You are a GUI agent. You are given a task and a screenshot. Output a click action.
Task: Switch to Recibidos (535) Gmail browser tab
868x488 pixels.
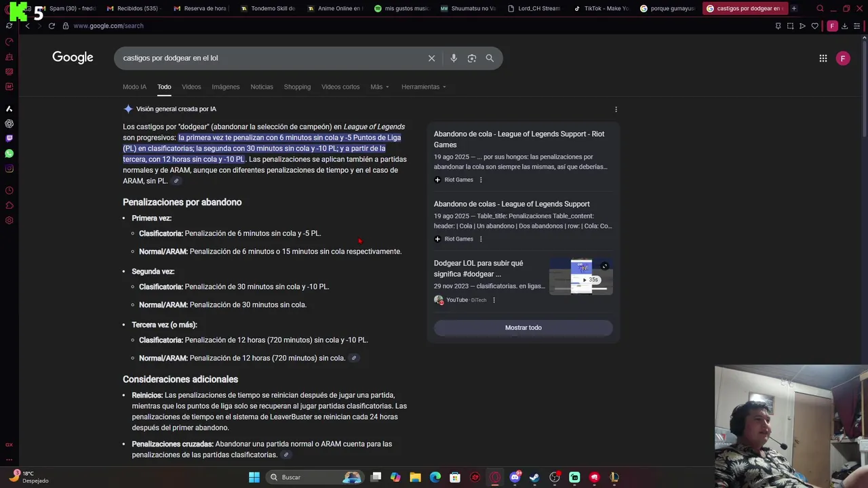click(x=133, y=8)
